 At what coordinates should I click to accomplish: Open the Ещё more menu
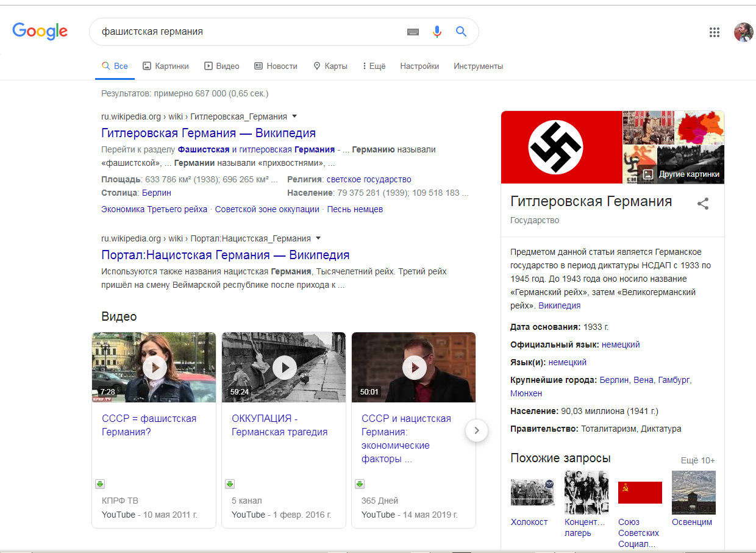(x=374, y=66)
